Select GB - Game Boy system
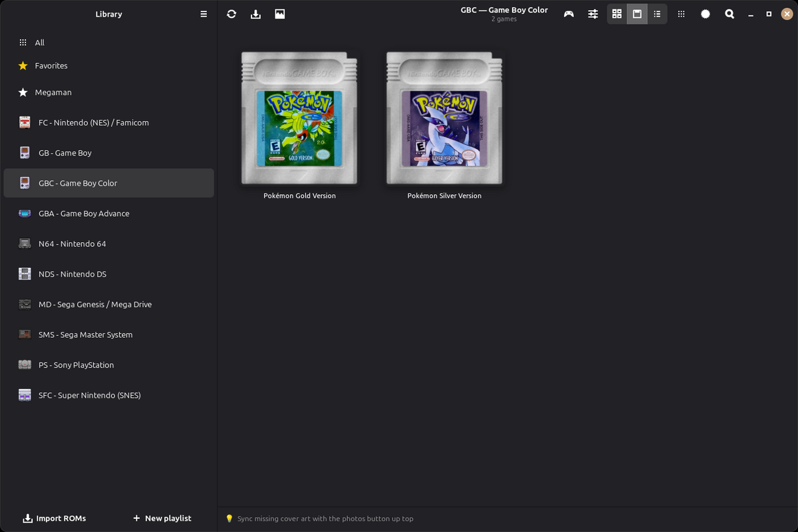This screenshot has width=798, height=532. 108,153
